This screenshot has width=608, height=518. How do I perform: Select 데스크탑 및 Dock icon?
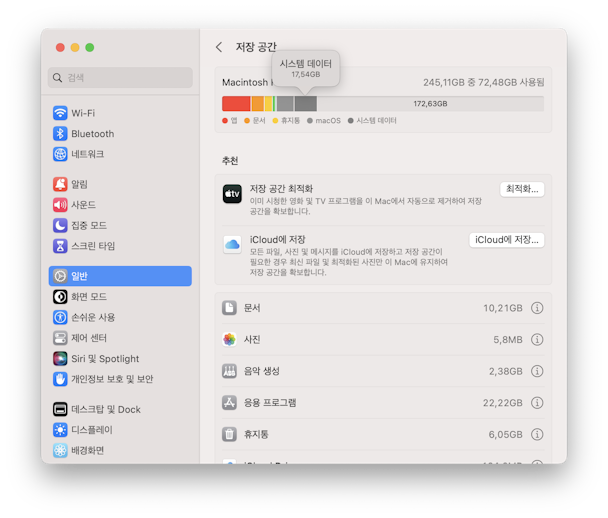click(60, 409)
